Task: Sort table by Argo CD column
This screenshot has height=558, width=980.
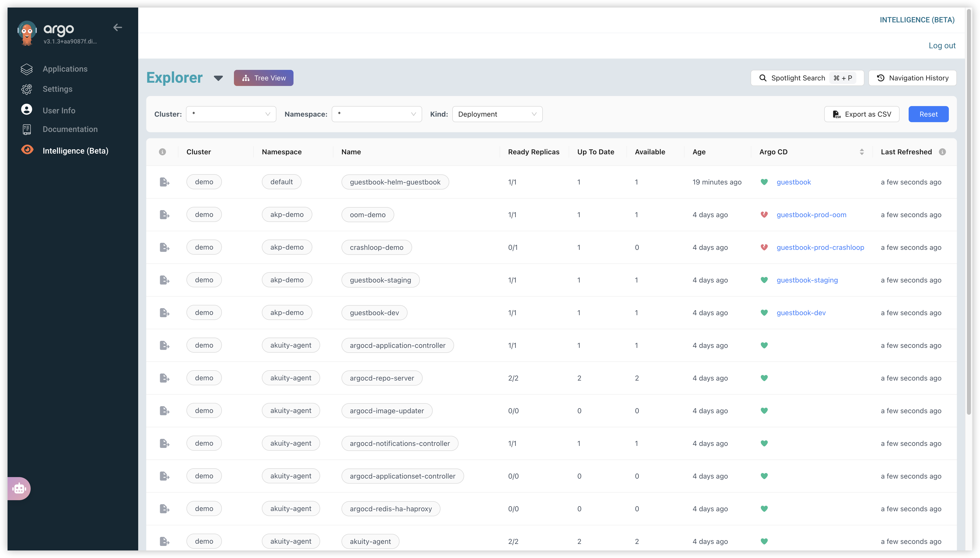Action: coord(862,152)
